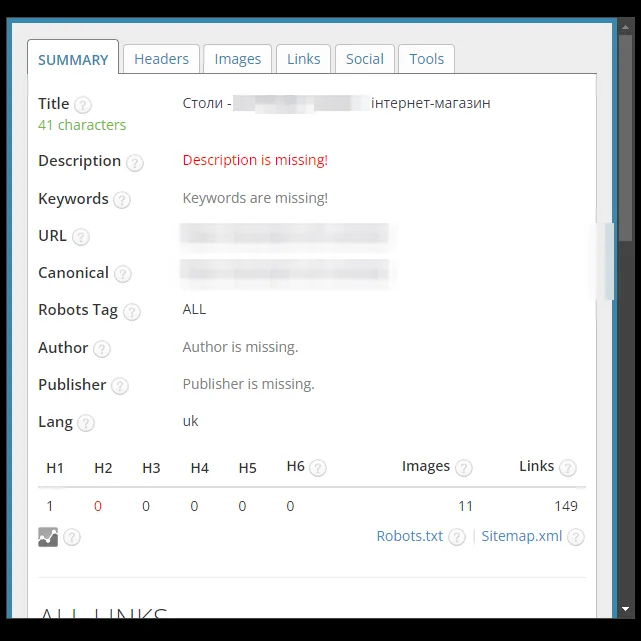Open the Robots.txt link
Image resolution: width=641 pixels, height=641 pixels.
410,536
